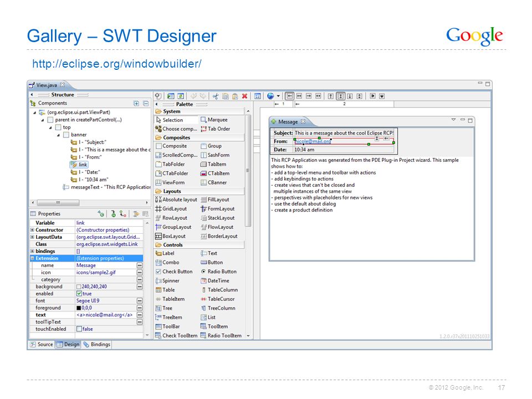Select the Spinner control in the palette
The width and height of the screenshot is (532, 399).
[167, 281]
